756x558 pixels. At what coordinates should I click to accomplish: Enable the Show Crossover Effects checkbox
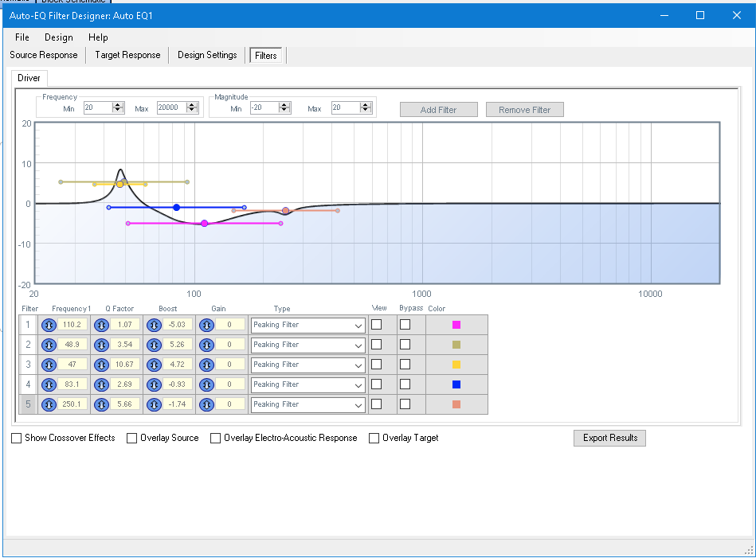pos(17,438)
